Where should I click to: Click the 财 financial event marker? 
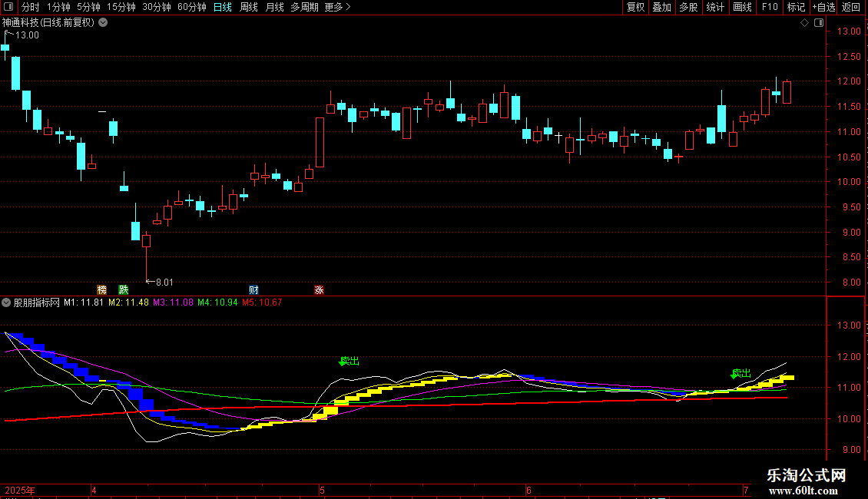coord(253,290)
